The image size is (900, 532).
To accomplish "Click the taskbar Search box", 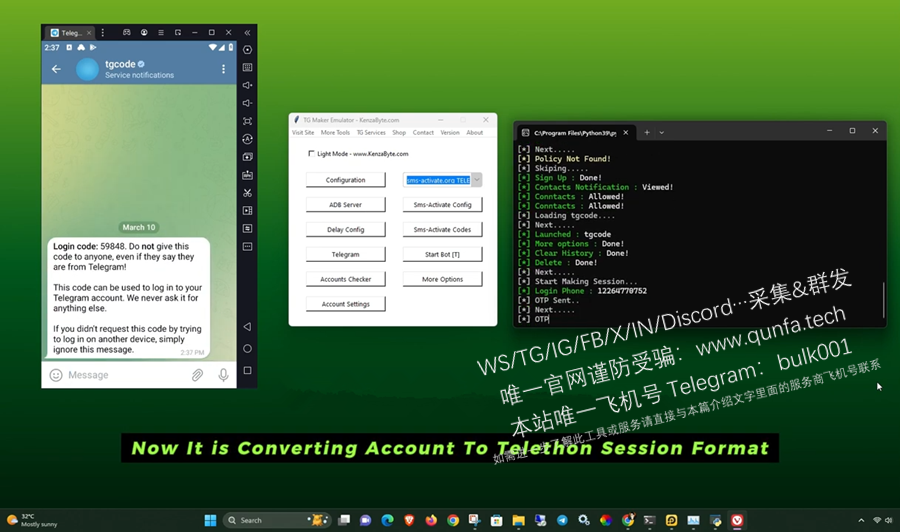I will pos(277,520).
